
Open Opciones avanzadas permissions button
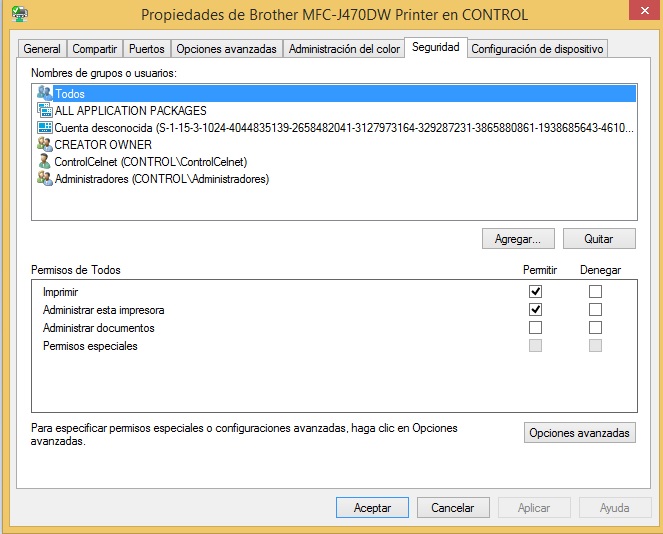coord(580,433)
